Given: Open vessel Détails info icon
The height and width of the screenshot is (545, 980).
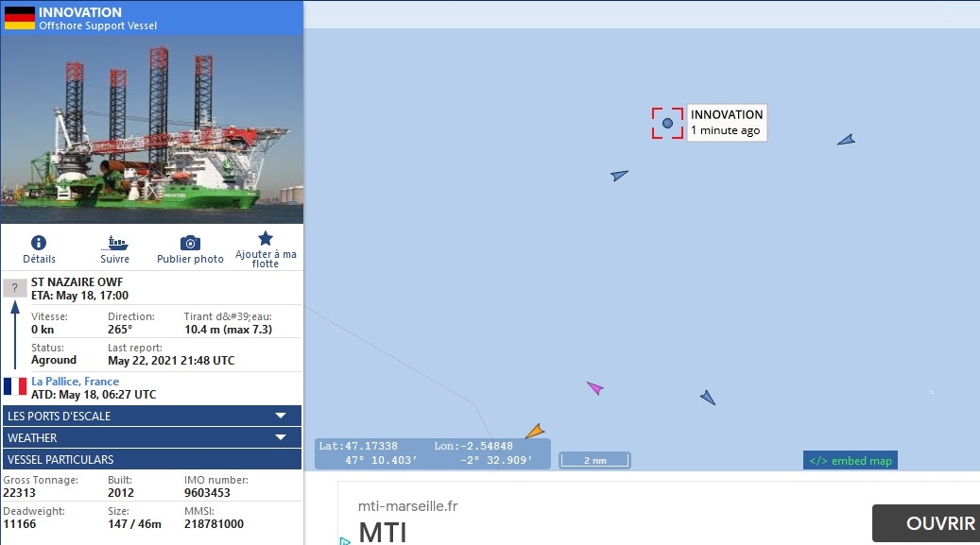Looking at the screenshot, I should 39,243.
